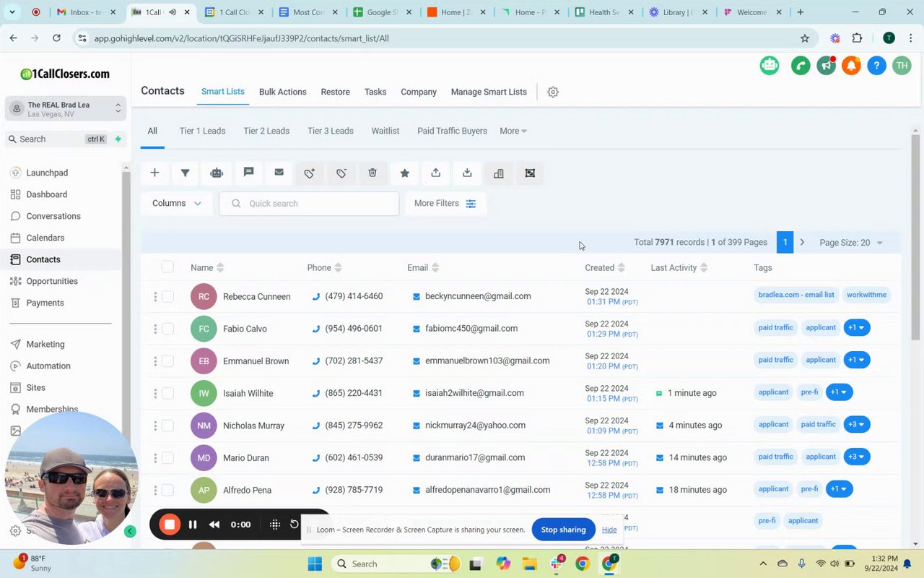This screenshot has height=578, width=924.
Task: Click the Add Tag icon in the toolbar
Action: tap(310, 173)
